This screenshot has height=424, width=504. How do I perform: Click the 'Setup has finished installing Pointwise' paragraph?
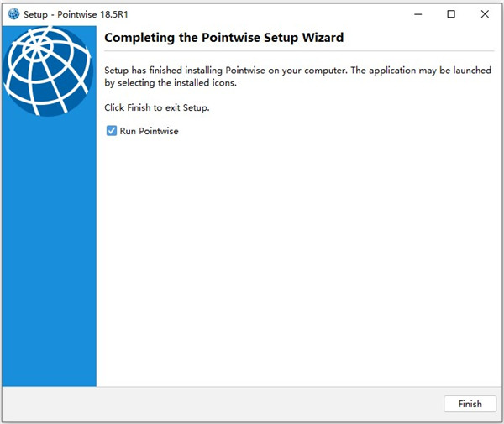[297, 76]
